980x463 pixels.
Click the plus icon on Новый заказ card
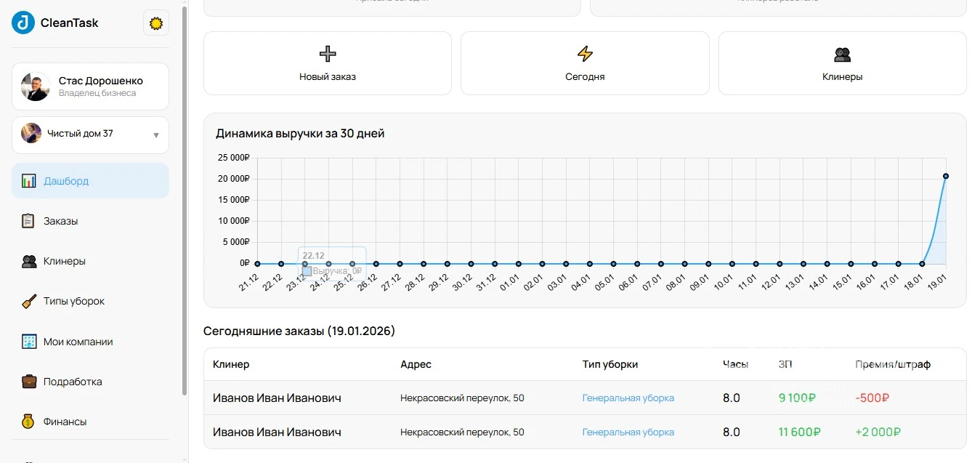[x=327, y=52]
